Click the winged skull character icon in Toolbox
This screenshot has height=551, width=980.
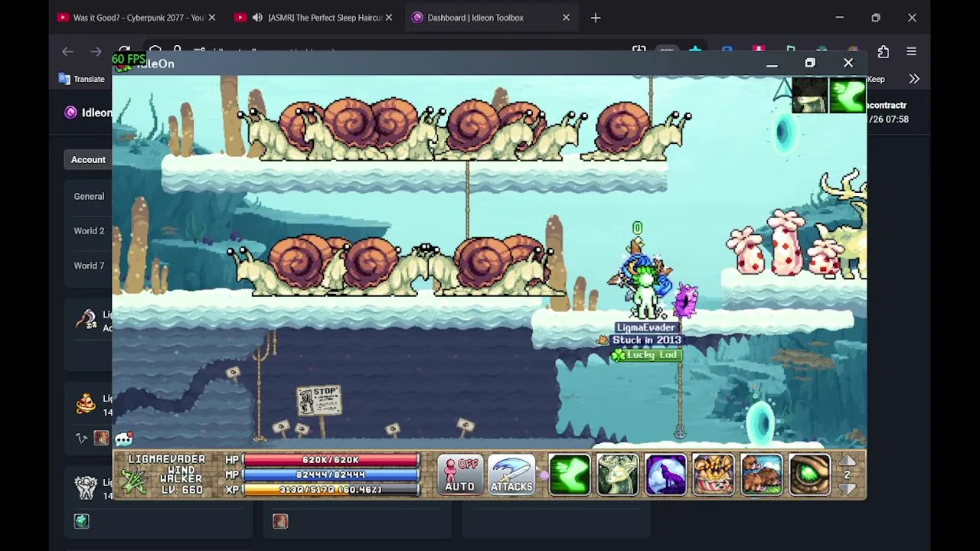(86, 487)
